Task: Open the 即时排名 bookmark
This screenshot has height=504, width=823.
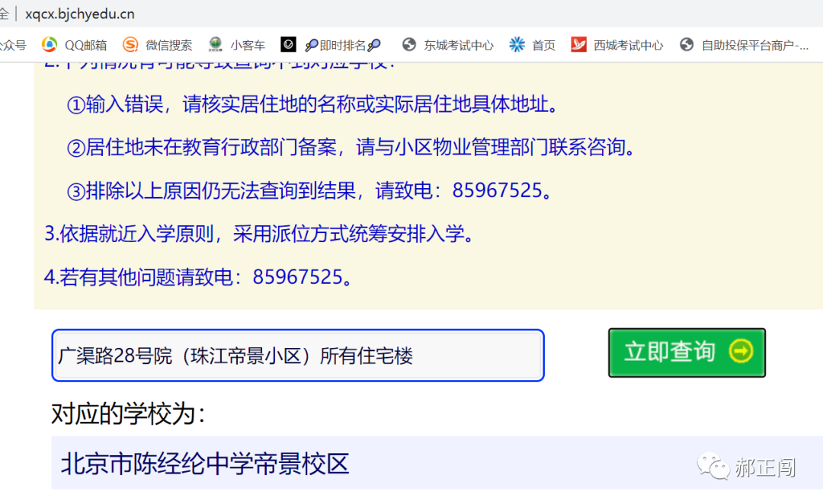Action: tap(343, 46)
